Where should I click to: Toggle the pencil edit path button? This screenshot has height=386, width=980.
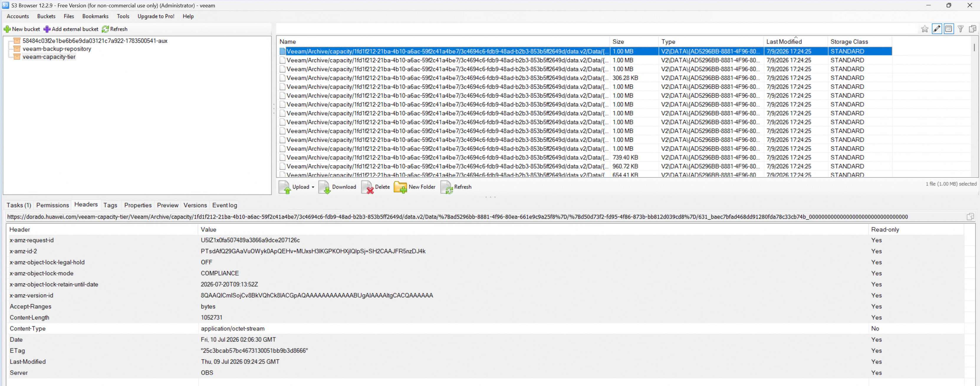pyautogui.click(x=937, y=29)
